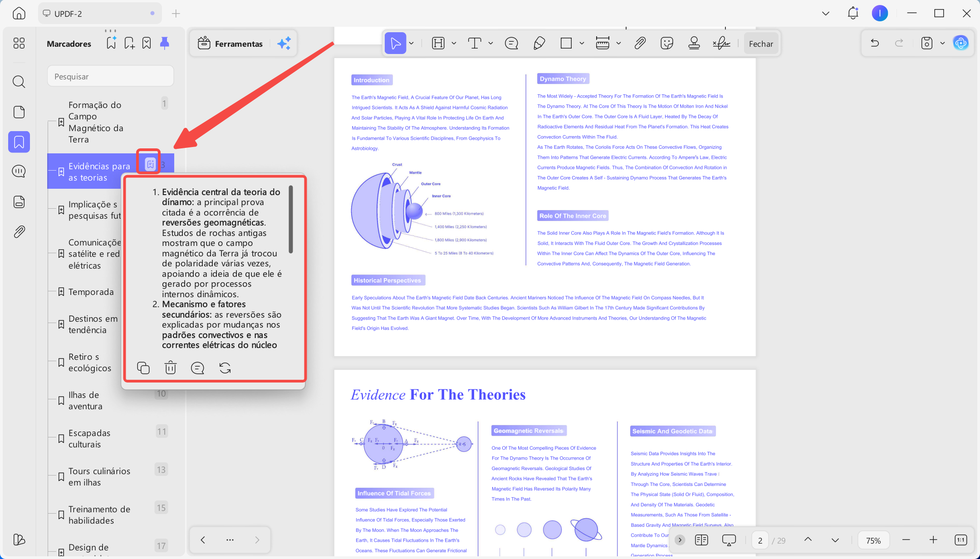The width and height of the screenshot is (980, 559).
Task: Add summary as comment icon
Action: pyautogui.click(x=198, y=368)
